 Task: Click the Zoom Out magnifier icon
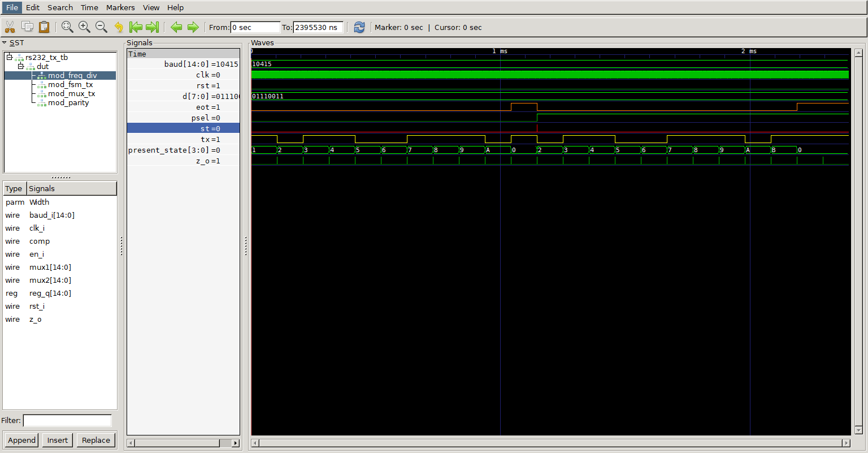pyautogui.click(x=101, y=27)
